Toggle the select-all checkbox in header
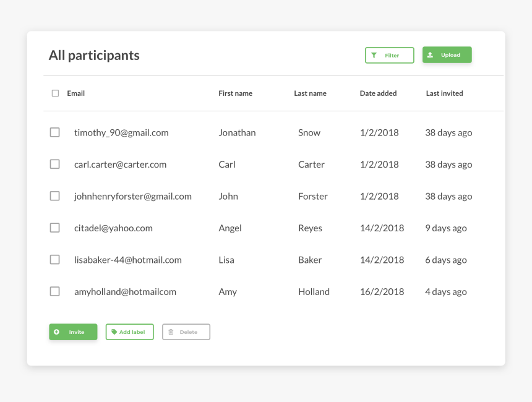Viewport: 532px width, 402px height. (x=55, y=93)
